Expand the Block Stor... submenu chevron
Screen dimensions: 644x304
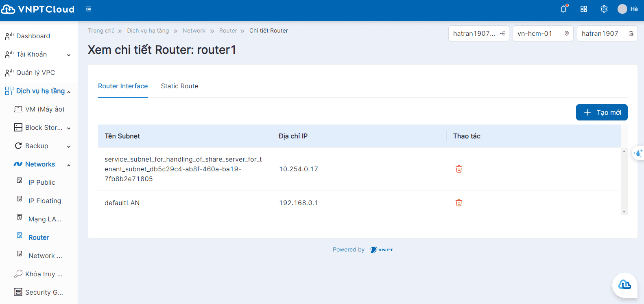click(69, 128)
